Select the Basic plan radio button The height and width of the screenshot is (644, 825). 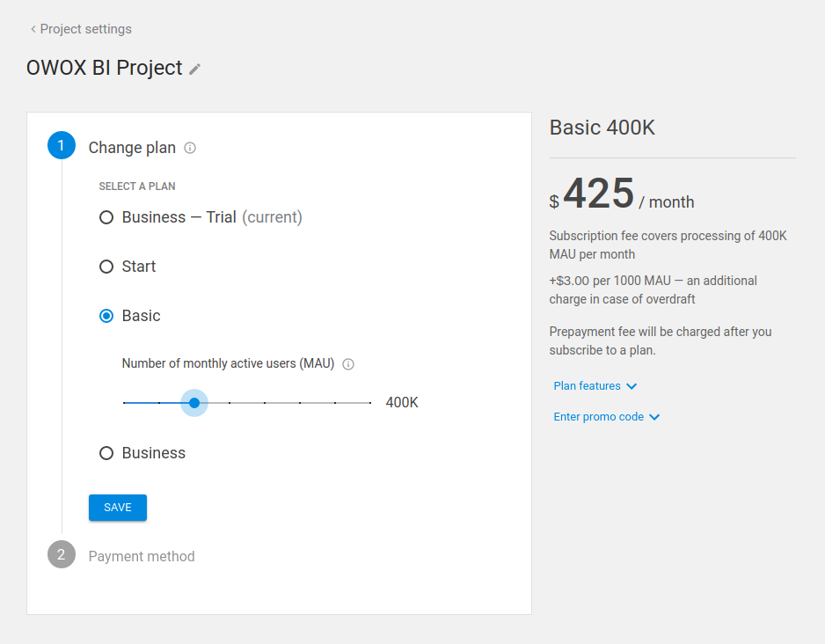pos(106,316)
